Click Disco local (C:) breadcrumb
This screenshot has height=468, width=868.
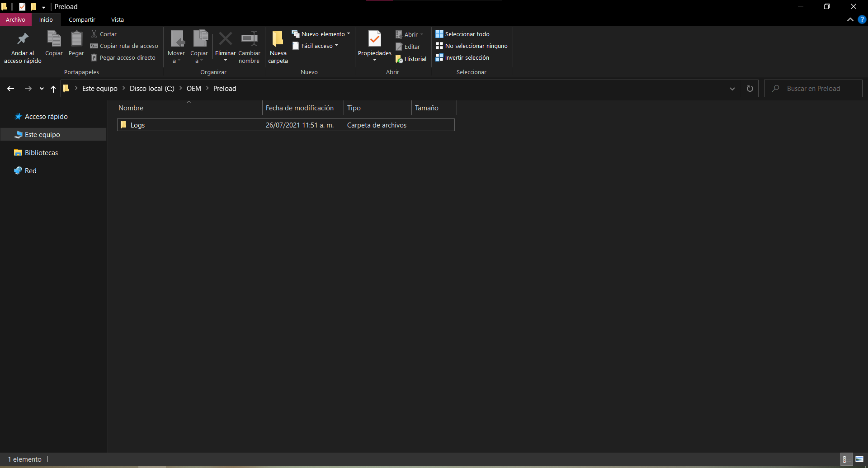click(x=152, y=89)
